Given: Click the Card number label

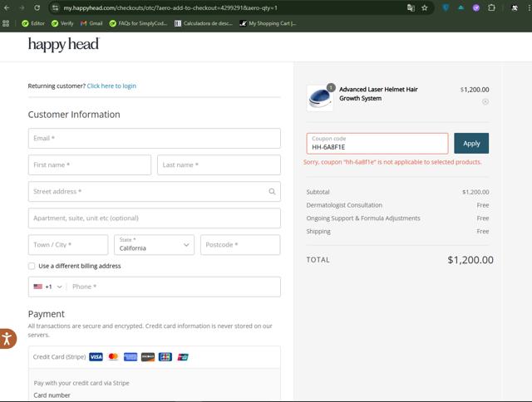Looking at the screenshot, I should pos(52,395).
